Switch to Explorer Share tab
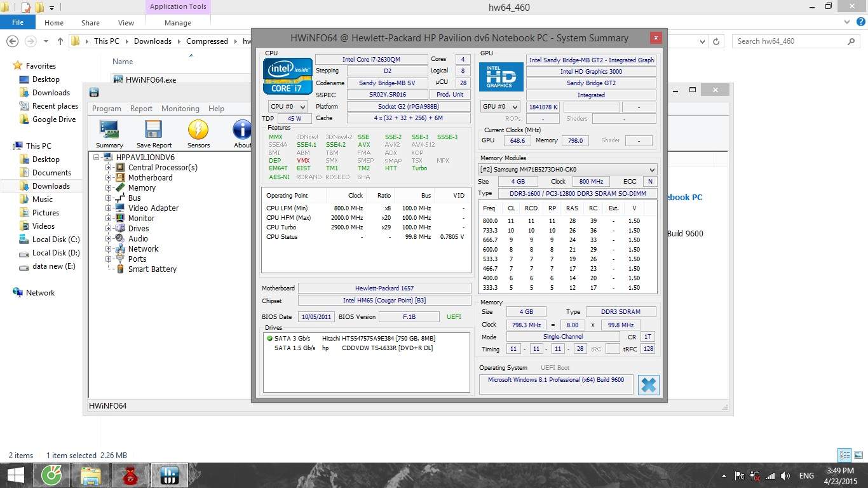Image resolution: width=868 pixels, height=488 pixels. coord(90,22)
